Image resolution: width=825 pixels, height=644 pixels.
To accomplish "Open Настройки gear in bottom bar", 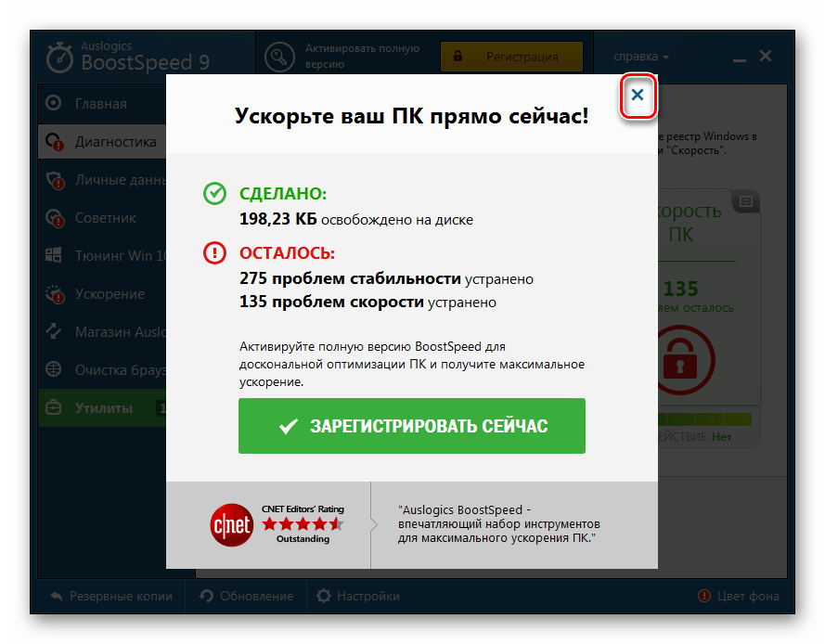I will (x=358, y=596).
